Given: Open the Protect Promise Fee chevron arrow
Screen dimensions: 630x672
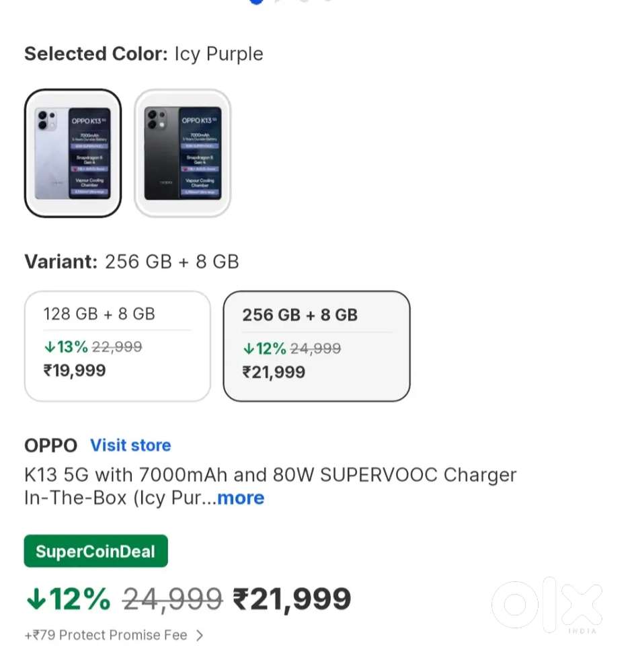Looking at the screenshot, I should [x=199, y=635].
